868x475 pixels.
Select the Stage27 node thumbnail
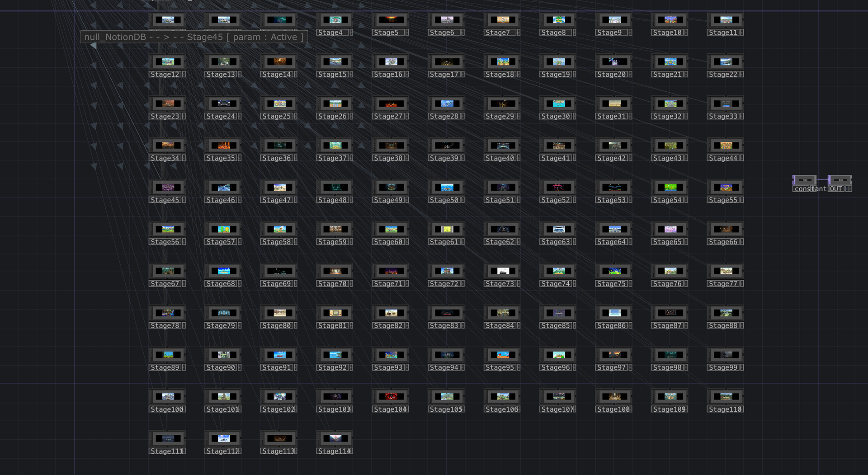(391, 103)
